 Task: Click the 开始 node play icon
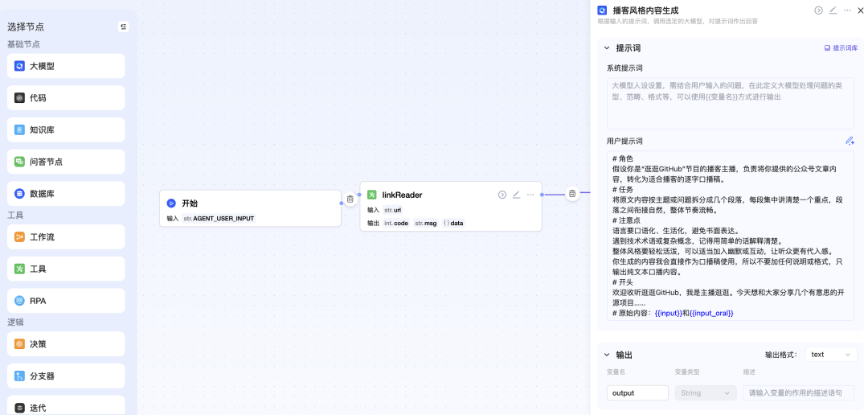[x=171, y=203]
